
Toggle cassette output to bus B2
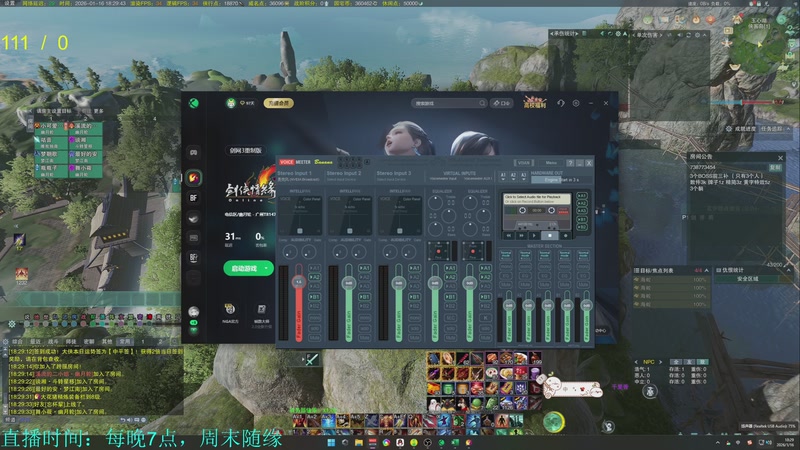point(582,227)
